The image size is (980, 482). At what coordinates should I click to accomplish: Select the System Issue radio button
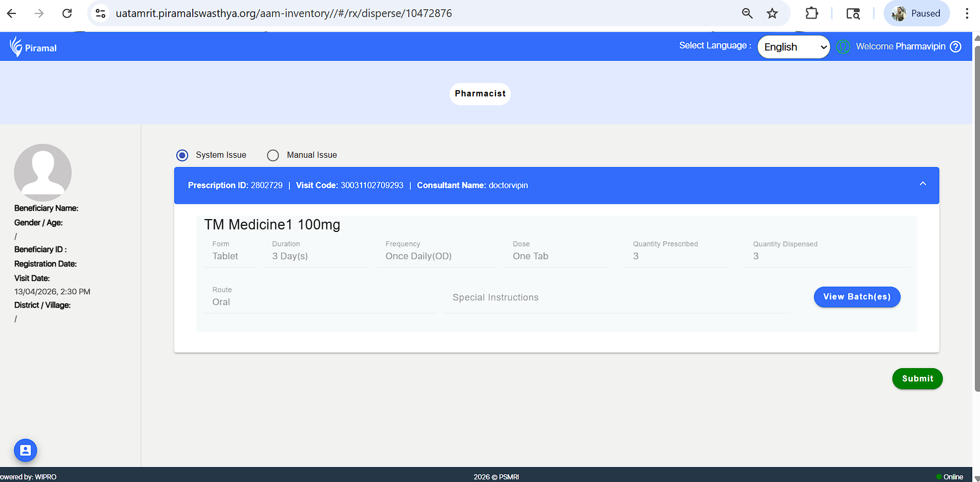pyautogui.click(x=182, y=155)
